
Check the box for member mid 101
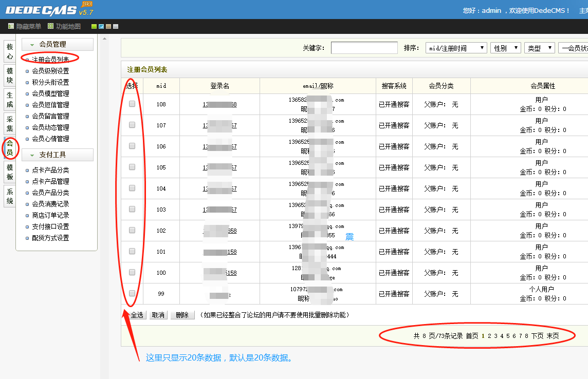click(132, 251)
